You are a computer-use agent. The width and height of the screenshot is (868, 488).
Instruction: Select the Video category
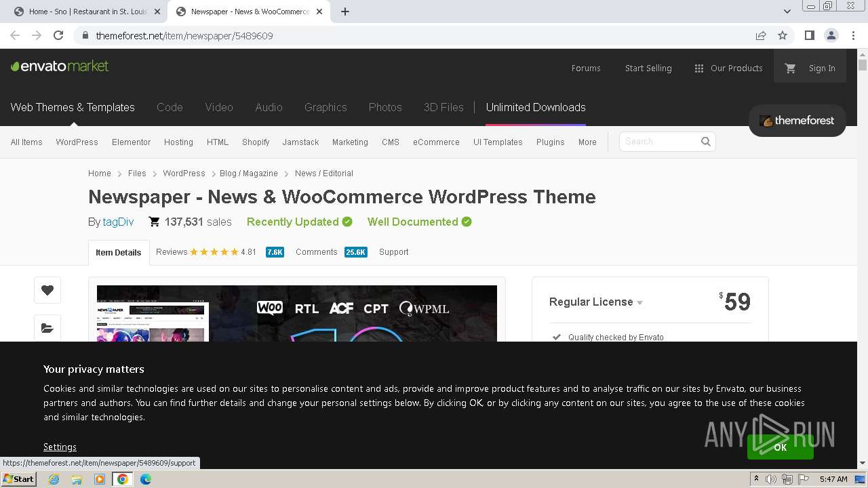point(219,107)
